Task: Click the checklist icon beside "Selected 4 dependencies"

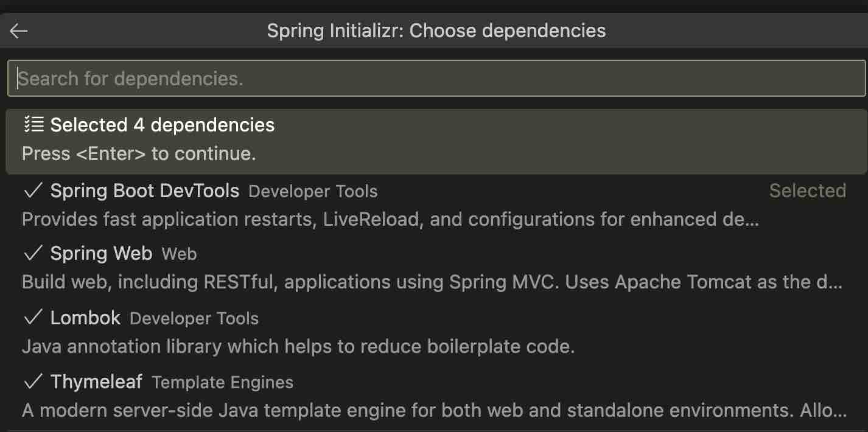Action: [x=32, y=124]
